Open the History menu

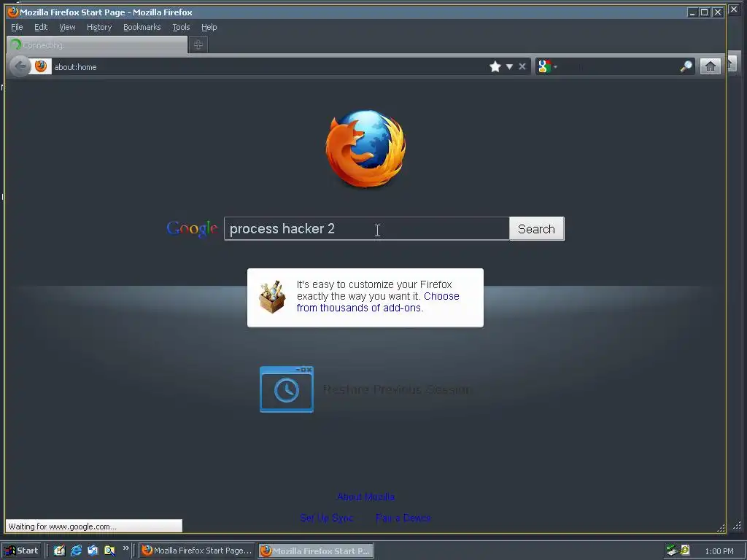[99, 27]
